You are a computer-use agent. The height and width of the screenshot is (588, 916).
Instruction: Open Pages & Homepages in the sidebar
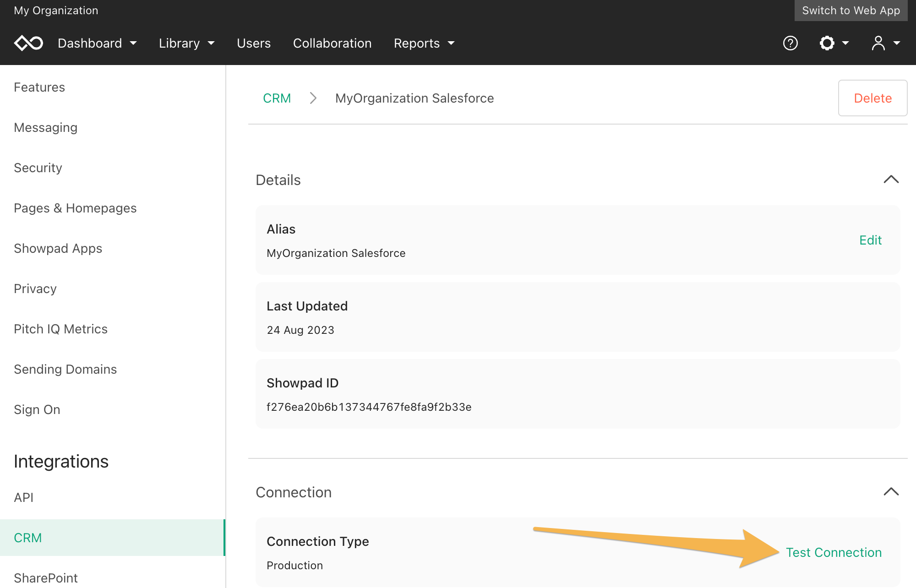coord(75,208)
